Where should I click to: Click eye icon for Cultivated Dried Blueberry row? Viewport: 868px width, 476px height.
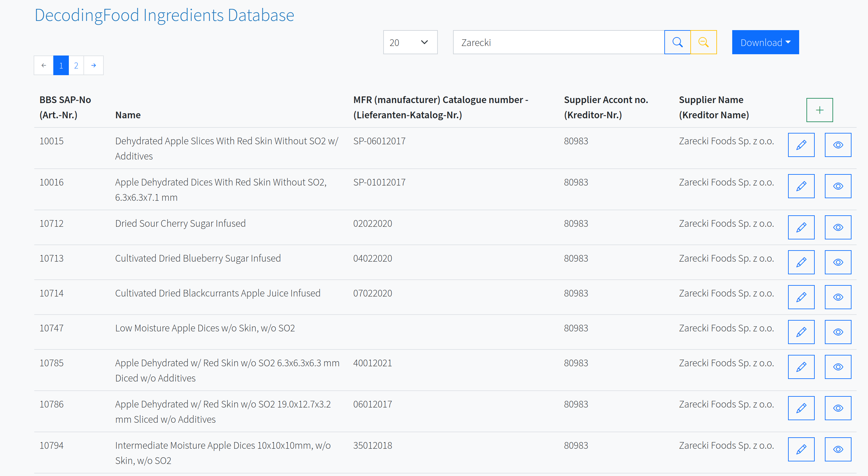[x=837, y=262]
